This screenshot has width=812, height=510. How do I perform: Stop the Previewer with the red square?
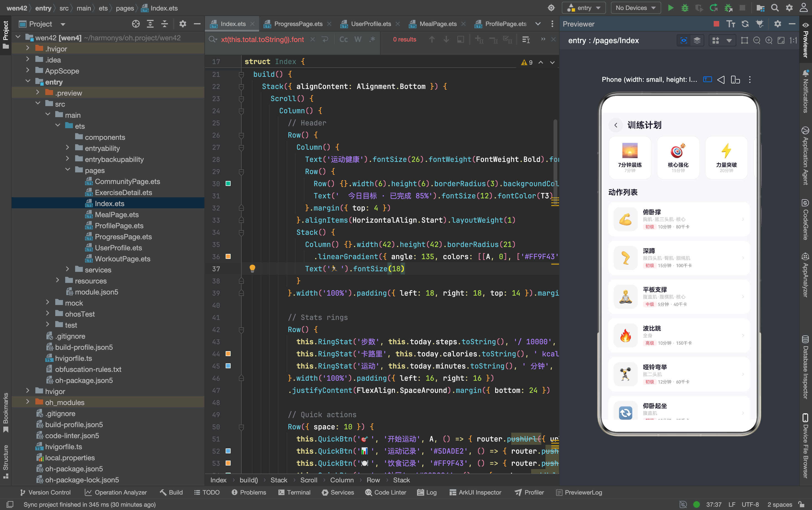pos(716,23)
